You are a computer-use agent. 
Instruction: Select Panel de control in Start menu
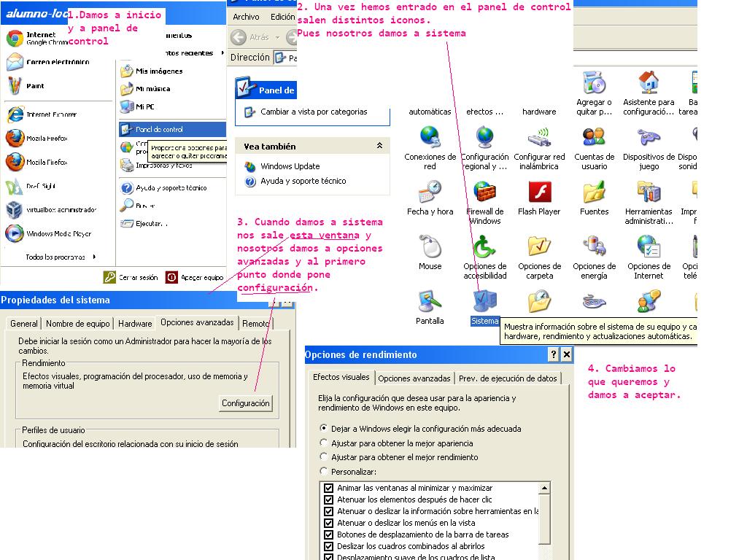click(172, 129)
